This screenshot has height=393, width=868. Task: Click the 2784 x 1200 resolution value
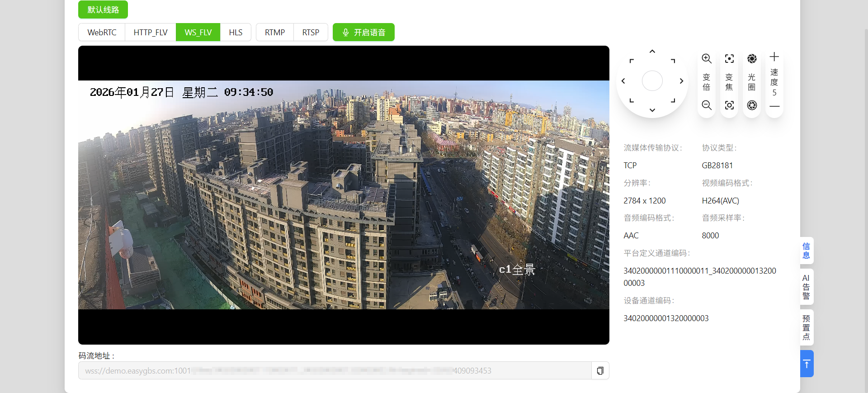click(x=645, y=201)
